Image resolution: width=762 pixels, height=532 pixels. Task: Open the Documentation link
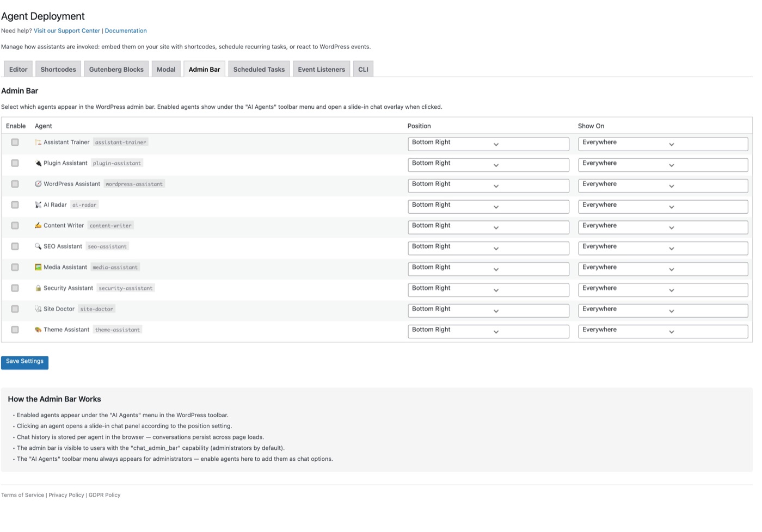pyautogui.click(x=126, y=30)
